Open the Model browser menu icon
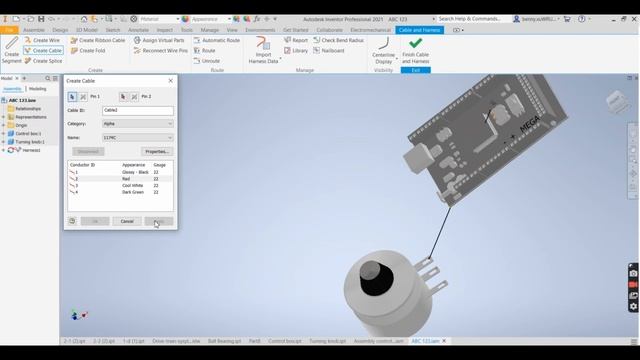 pos(55,78)
